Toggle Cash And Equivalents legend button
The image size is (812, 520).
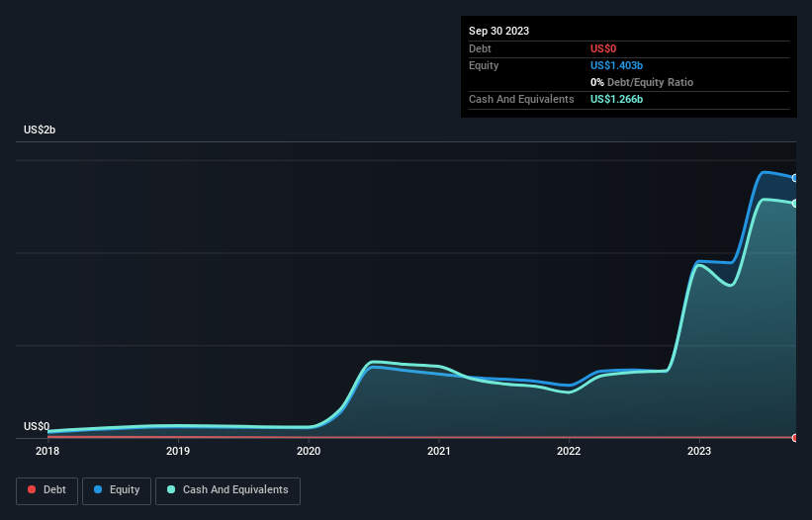227,490
